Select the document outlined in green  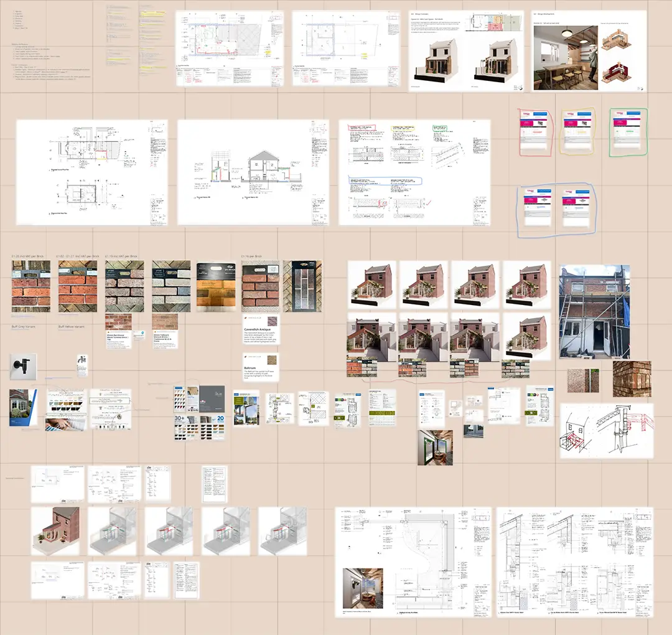coord(628,132)
